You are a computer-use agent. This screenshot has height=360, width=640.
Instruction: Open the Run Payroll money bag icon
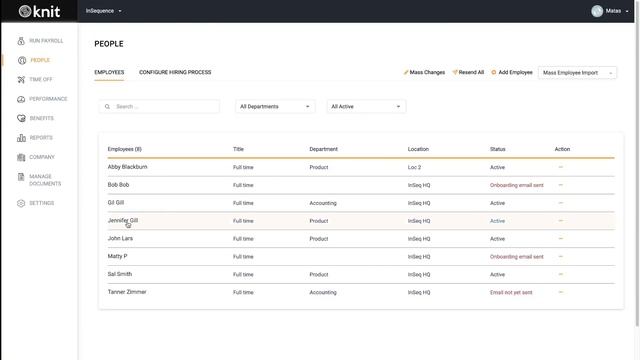pos(21,41)
